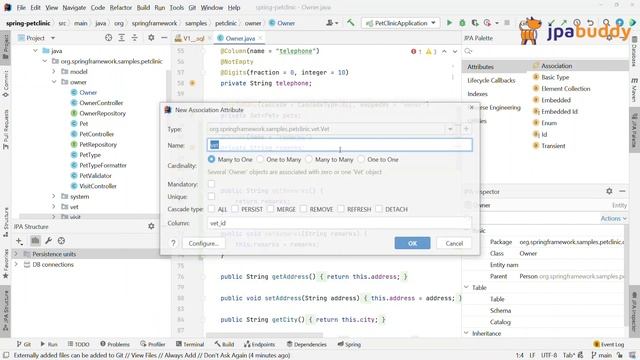
Task: Click OK in New Association Attribute dialog
Action: (412, 243)
